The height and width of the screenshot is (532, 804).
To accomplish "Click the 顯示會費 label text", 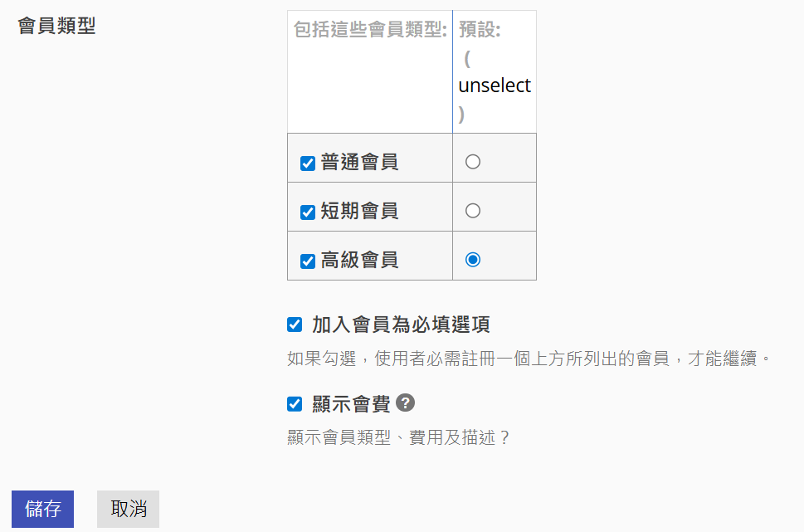I will point(351,404).
